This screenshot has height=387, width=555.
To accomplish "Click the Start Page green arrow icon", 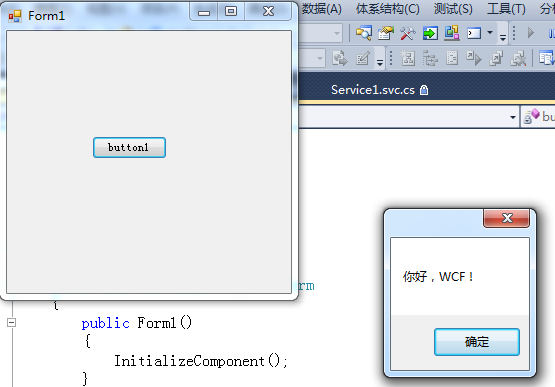I will tap(430, 33).
